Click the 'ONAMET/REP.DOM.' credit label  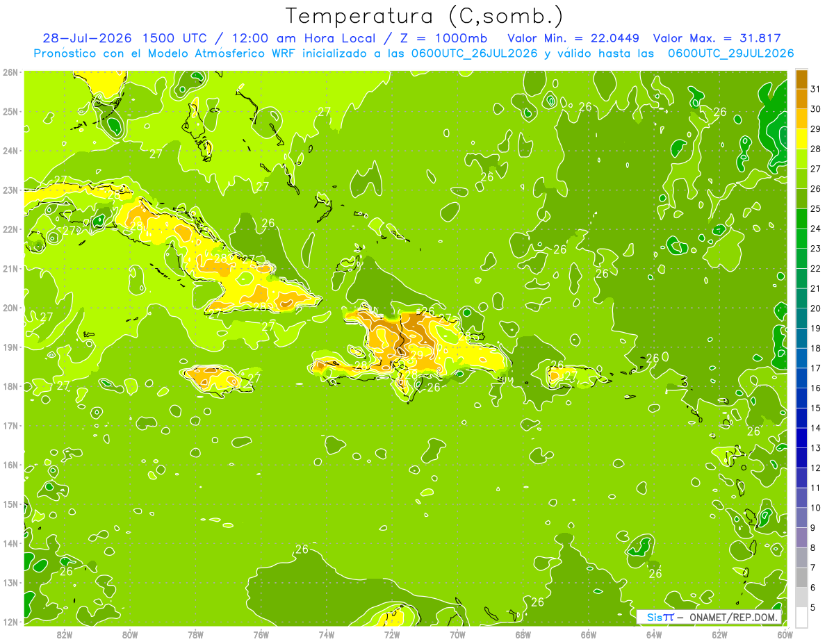[733, 617]
